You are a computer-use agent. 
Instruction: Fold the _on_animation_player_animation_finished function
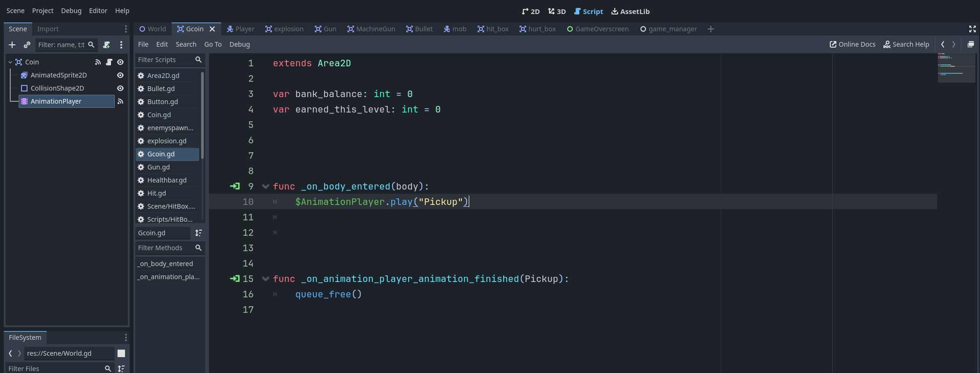click(265, 279)
